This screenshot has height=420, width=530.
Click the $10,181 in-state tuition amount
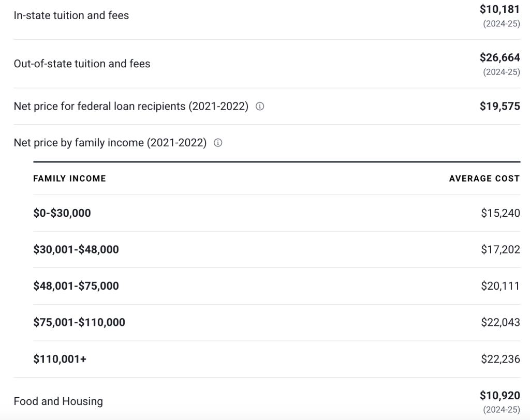pyautogui.click(x=499, y=9)
